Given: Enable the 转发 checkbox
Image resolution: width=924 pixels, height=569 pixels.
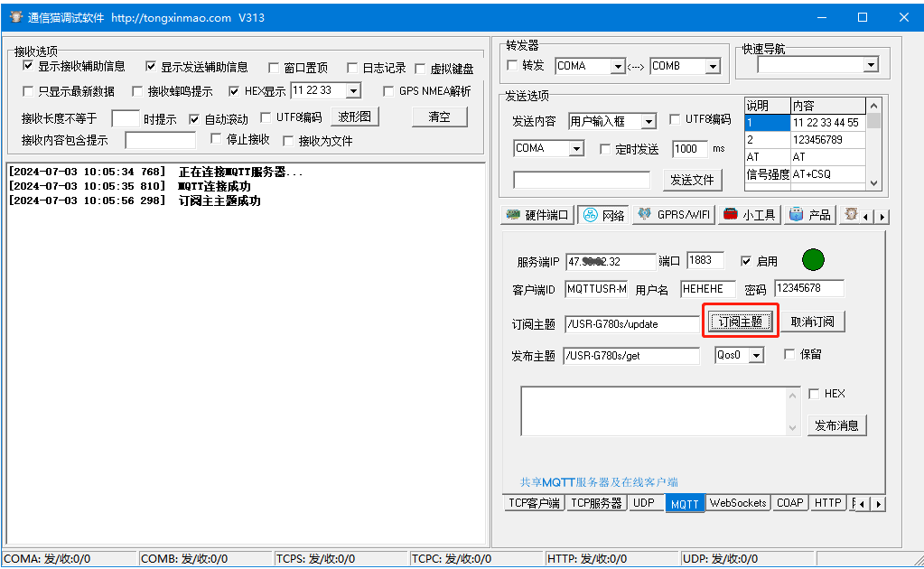Looking at the screenshot, I should tap(512, 65).
